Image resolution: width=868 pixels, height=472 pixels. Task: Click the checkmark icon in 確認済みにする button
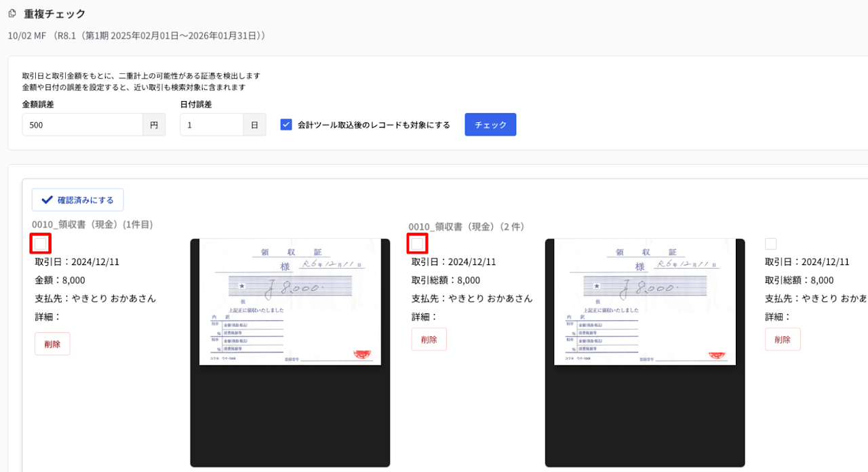(47, 200)
